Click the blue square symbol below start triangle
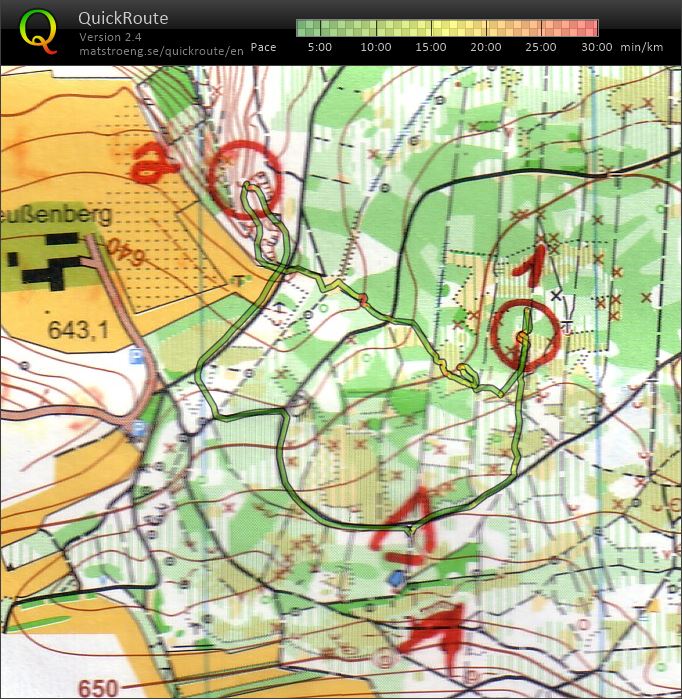This screenshot has width=682, height=699. coord(396,578)
